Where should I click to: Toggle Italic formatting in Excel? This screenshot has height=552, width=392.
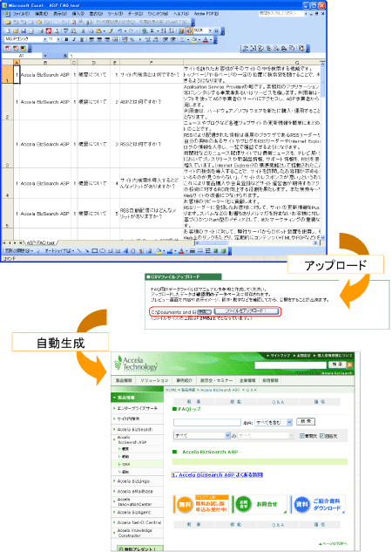(74, 39)
